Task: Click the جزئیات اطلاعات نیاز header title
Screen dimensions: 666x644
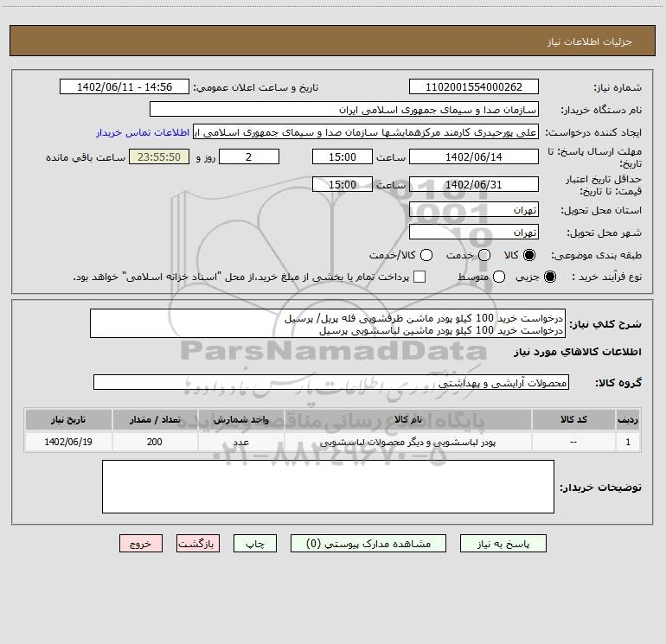Action: click(x=590, y=41)
